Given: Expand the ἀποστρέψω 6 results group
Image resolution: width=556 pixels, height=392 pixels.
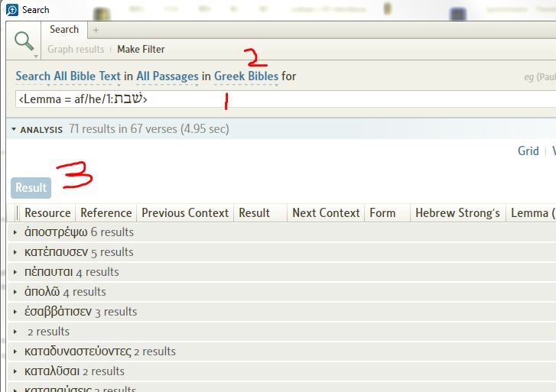Looking at the screenshot, I should [x=15, y=232].
